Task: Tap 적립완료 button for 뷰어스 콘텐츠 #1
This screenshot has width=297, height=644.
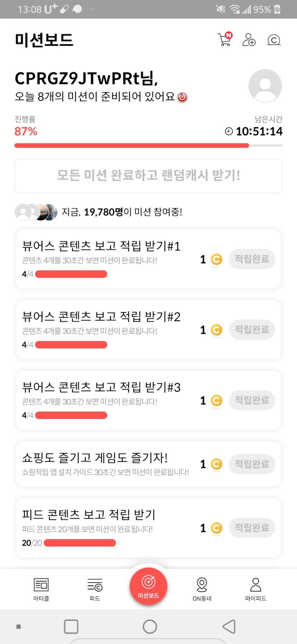Action: point(252,259)
